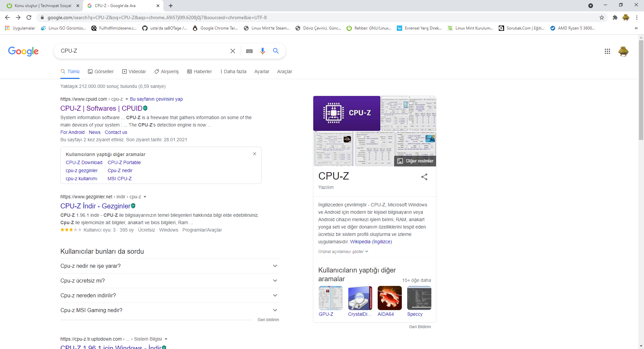The height and width of the screenshot is (349, 644).
Task: Open the on-screen keyboard input tool
Action: (249, 51)
